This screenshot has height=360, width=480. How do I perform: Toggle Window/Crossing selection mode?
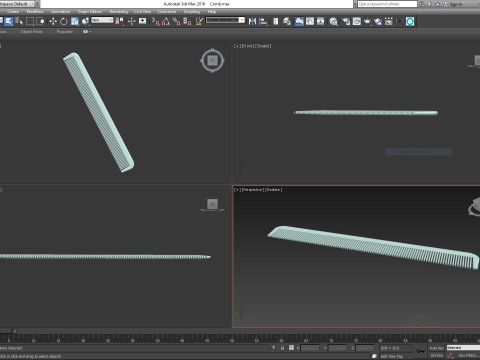click(41, 21)
